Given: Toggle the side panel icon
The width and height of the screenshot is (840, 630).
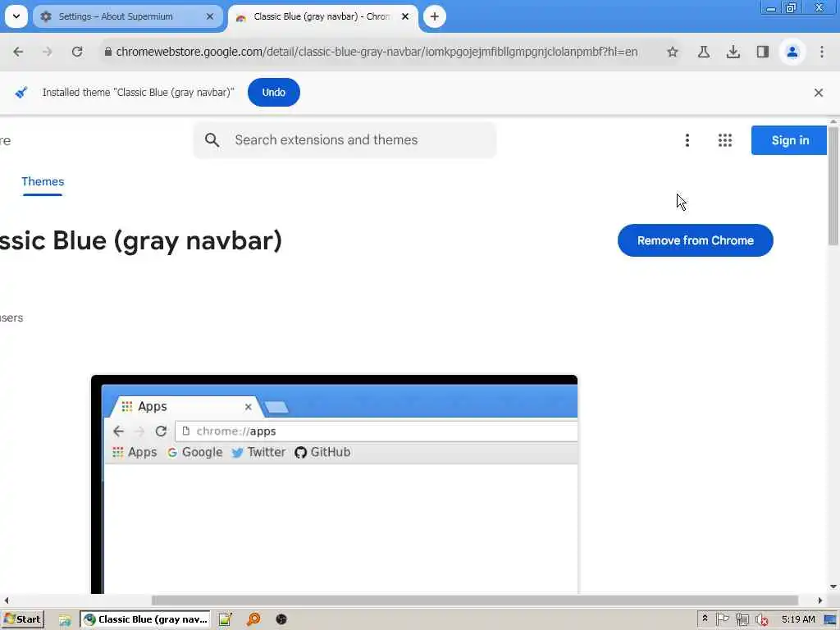Looking at the screenshot, I should click(x=762, y=52).
